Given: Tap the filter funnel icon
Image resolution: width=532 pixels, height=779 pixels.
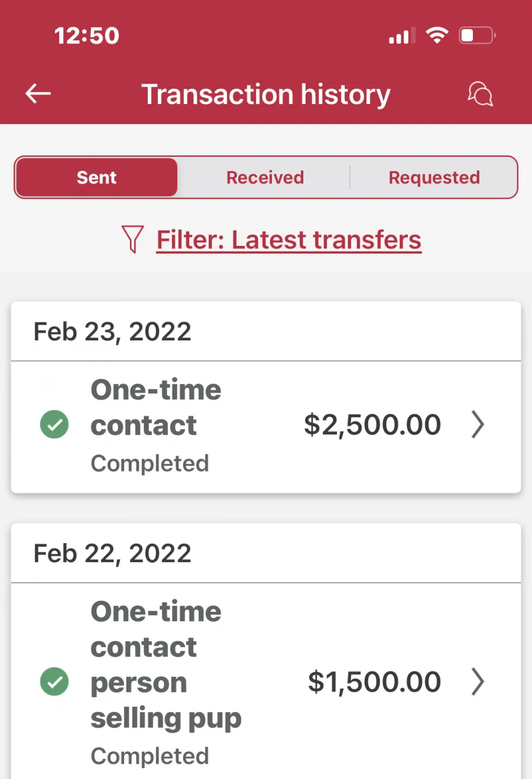Looking at the screenshot, I should 132,239.
